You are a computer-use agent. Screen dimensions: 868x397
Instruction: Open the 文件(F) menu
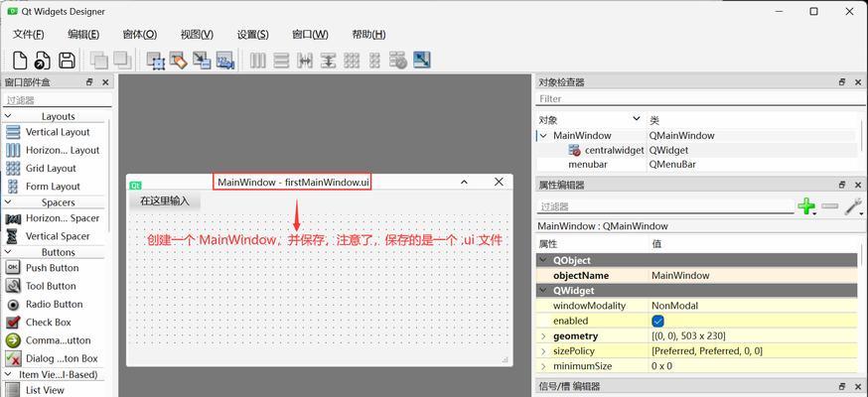point(28,35)
